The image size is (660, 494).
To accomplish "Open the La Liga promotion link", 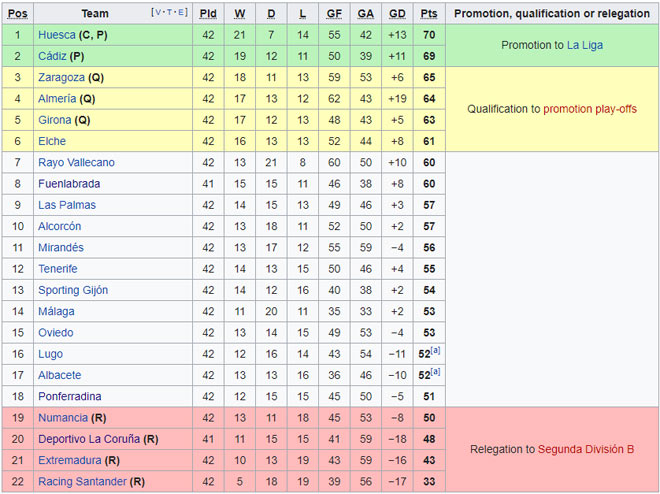I will [585, 45].
